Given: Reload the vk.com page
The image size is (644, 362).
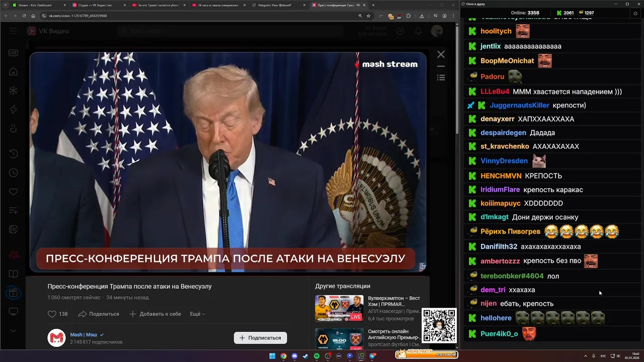Looking at the screenshot, I should point(24,16).
